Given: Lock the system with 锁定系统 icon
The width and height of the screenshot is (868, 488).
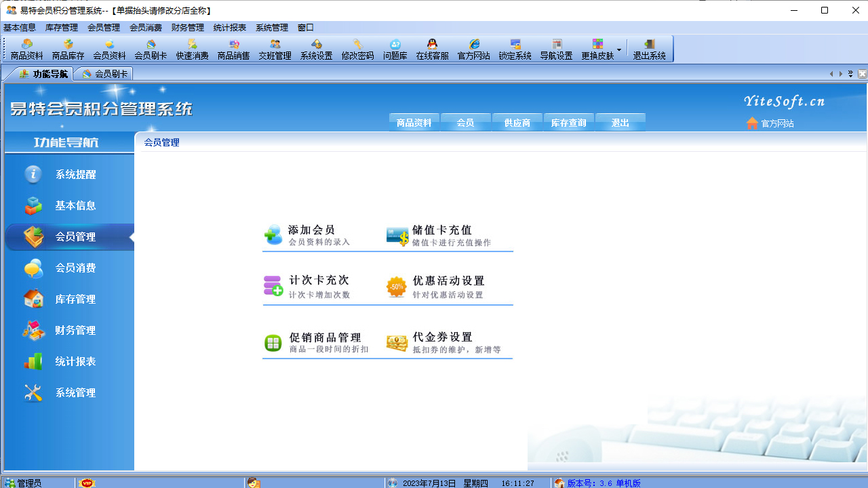Looking at the screenshot, I should (515, 49).
